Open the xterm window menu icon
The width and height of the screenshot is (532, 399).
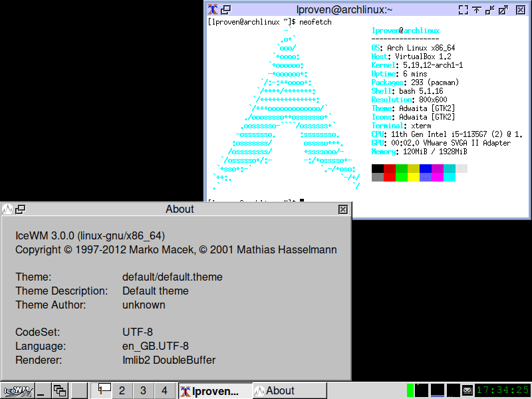(213, 9)
